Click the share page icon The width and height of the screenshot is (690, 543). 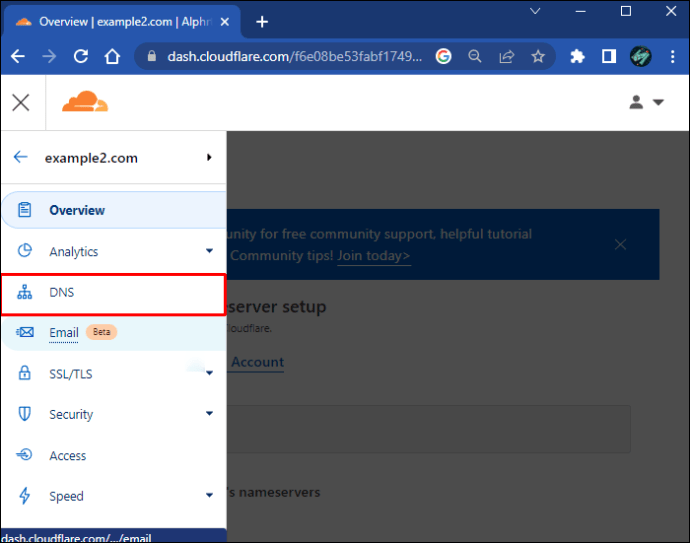506,56
